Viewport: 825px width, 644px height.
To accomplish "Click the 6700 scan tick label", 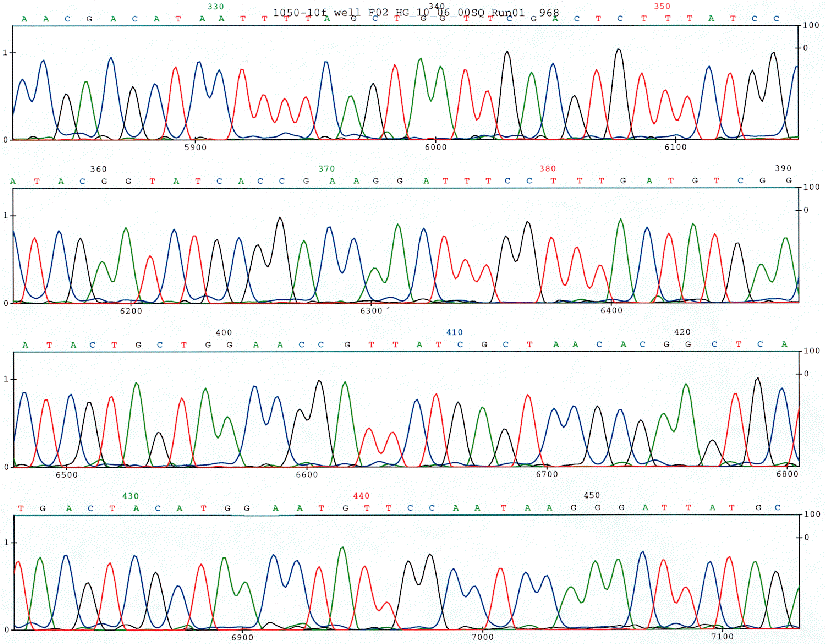I will [547, 475].
